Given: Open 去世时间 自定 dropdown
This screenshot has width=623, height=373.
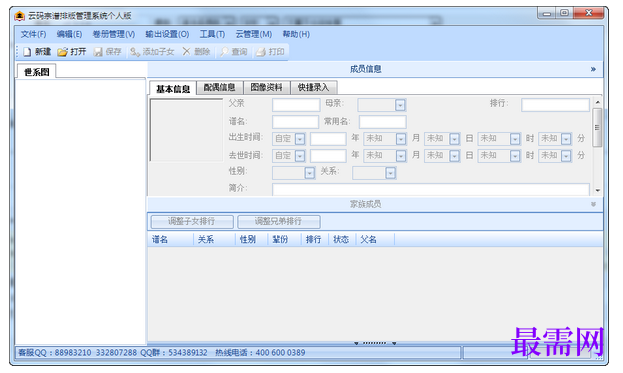Looking at the screenshot, I should click(x=300, y=156).
